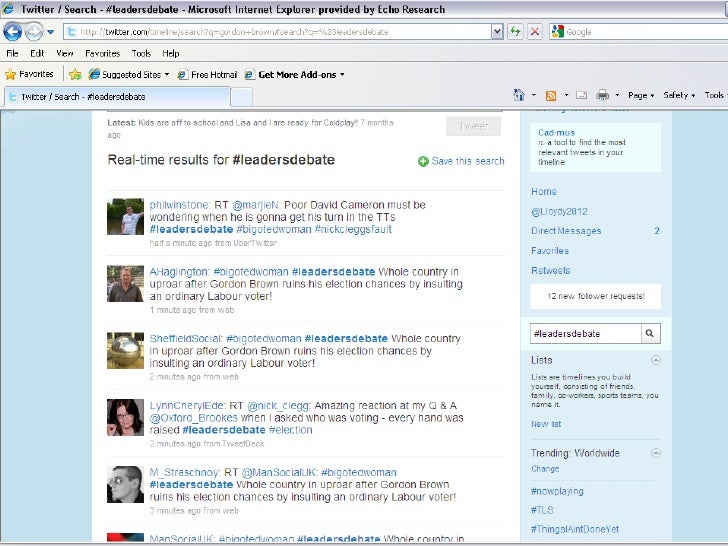Open a new blank tab

[241, 97]
